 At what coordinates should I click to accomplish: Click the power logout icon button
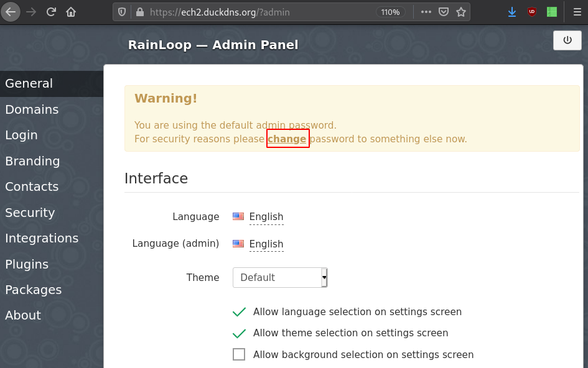coord(567,40)
